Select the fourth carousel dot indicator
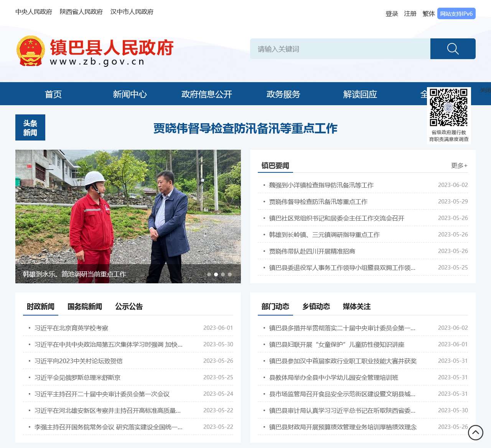The height and width of the screenshot is (448, 491). [x=230, y=274]
